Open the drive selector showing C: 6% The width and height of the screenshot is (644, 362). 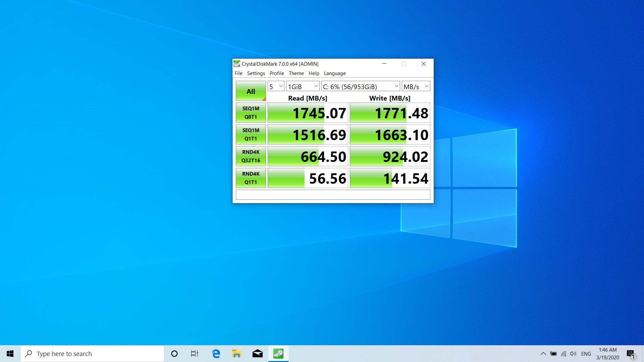coord(361,86)
